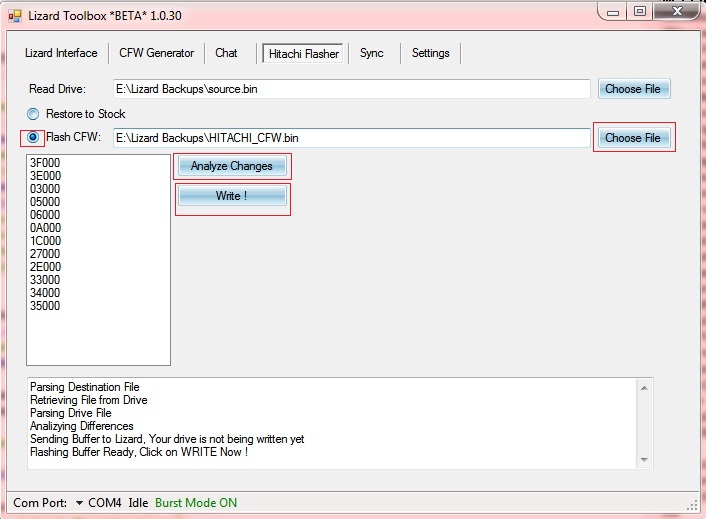Viewport: 706px width, 519px height.
Task: Click the Flash CFW file path field
Action: (351, 138)
